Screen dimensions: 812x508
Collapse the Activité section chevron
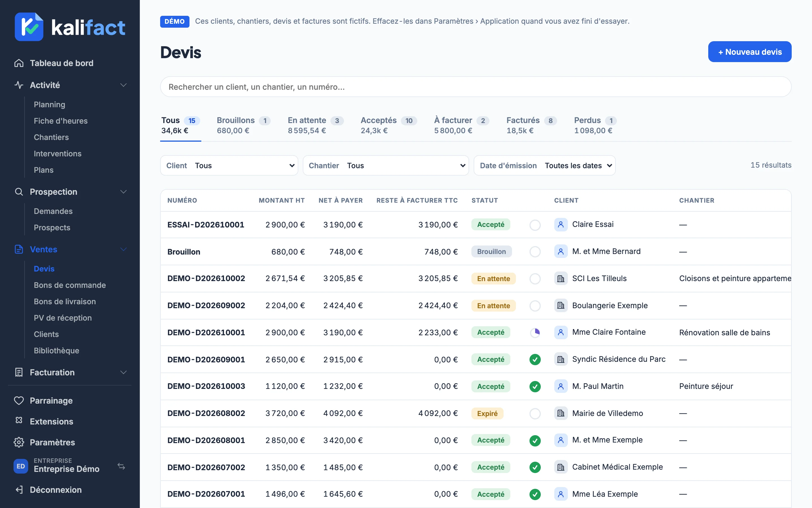123,85
